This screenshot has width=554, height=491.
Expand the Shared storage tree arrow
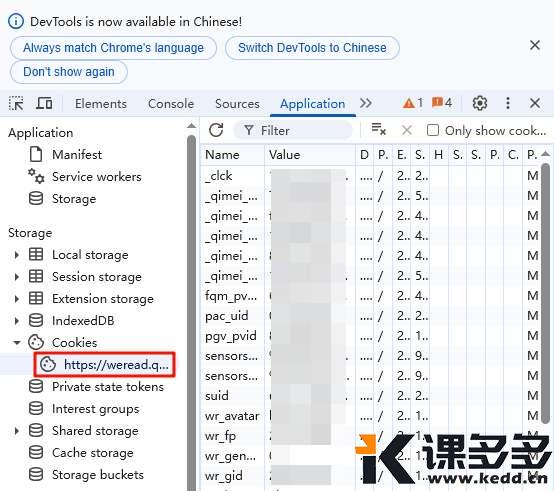click(x=16, y=431)
